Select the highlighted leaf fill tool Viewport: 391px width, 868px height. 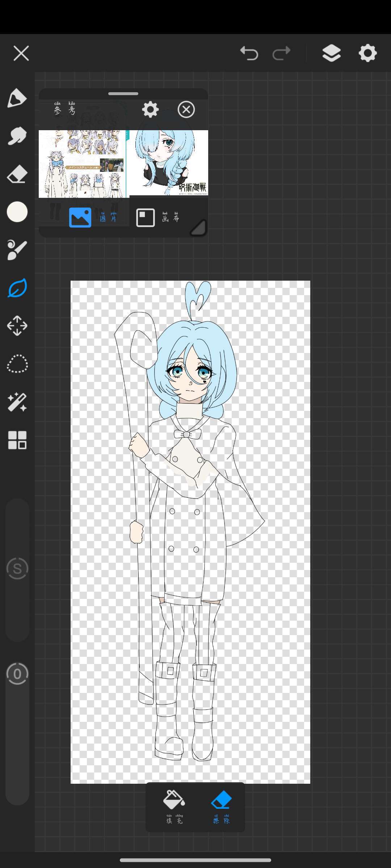coord(17,288)
